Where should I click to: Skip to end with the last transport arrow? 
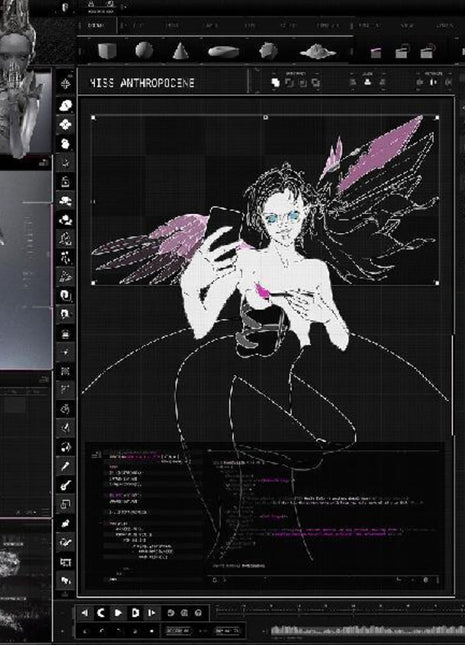[x=151, y=613]
